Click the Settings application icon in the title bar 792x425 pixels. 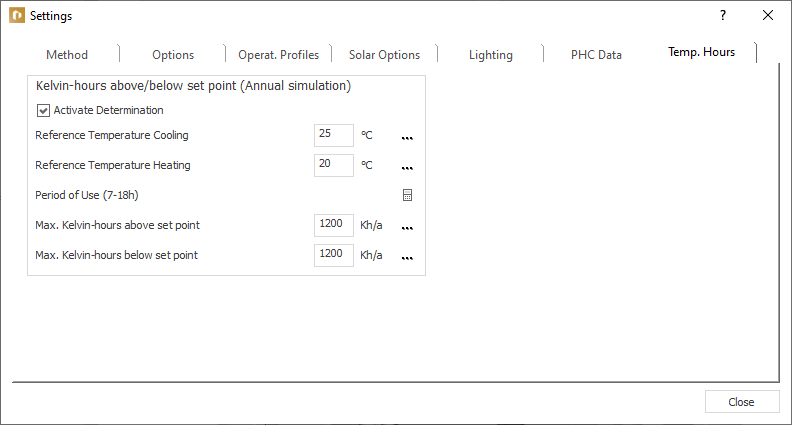click(x=17, y=15)
